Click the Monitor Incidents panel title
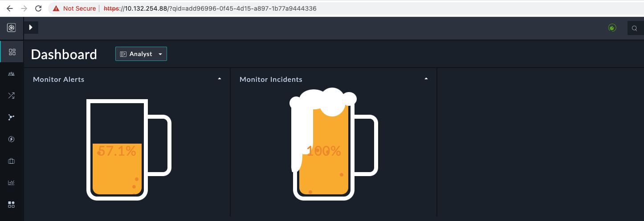Viewport: 644px width, 221px height. point(271,80)
